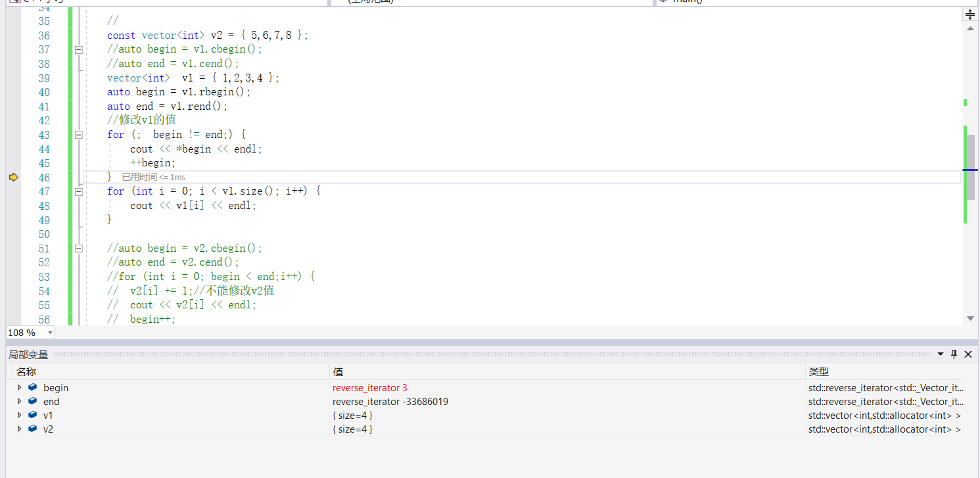Toggle auto-hide pin on 局部变量 panel
This screenshot has height=478, width=980.
pyautogui.click(x=954, y=354)
